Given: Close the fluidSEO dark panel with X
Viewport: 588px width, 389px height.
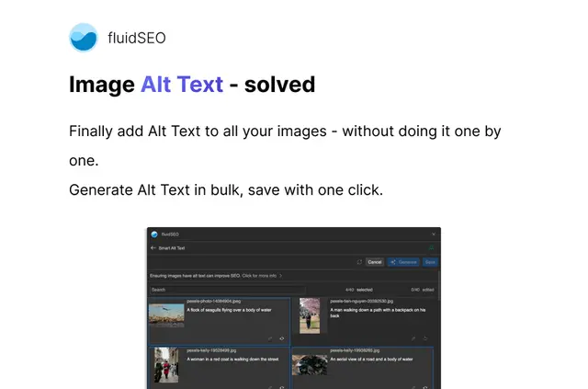Looking at the screenshot, I should [x=434, y=235].
